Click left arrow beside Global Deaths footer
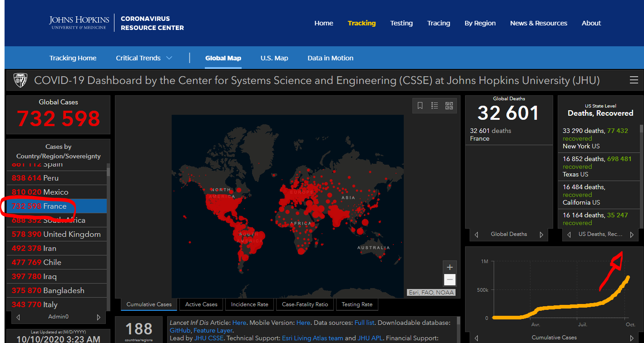 [476, 235]
